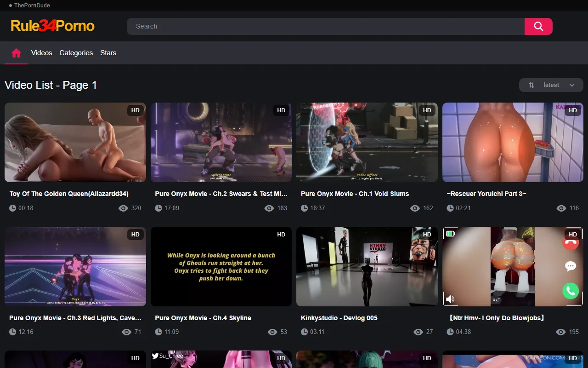This screenshot has width=588, height=368.
Task: Click the magnifying glass search icon
Action: click(x=538, y=26)
